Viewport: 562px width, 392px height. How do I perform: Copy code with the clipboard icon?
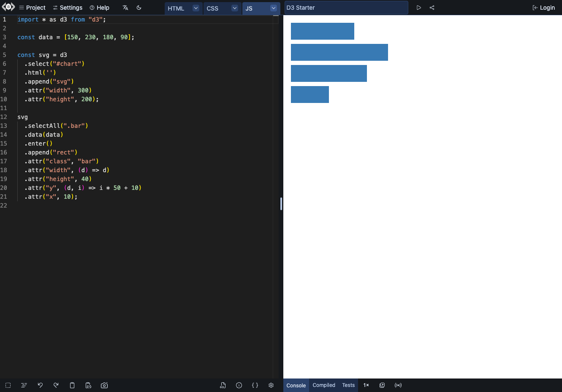pyautogui.click(x=72, y=385)
